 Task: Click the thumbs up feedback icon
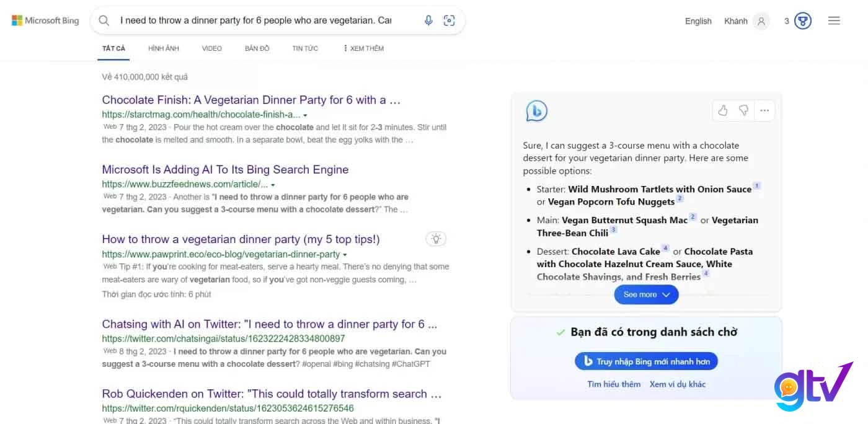(x=723, y=110)
